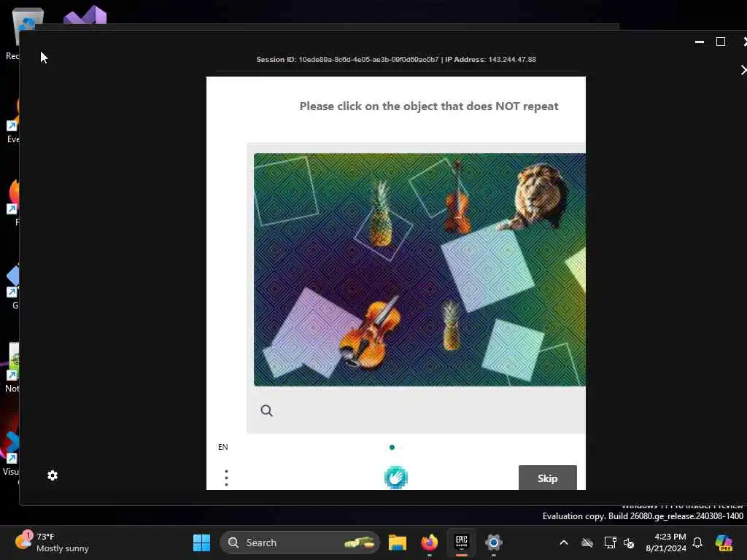Open the gear settings icon in the dark window

pyautogui.click(x=53, y=475)
